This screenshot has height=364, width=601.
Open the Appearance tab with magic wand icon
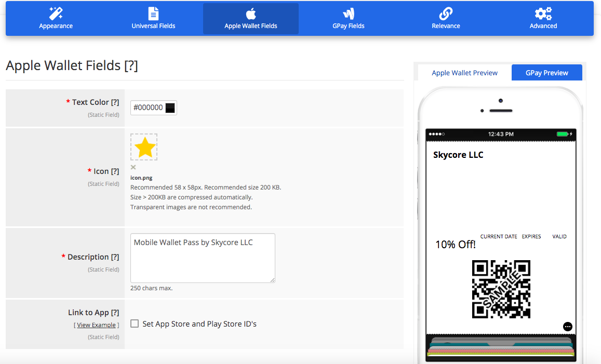pyautogui.click(x=56, y=18)
